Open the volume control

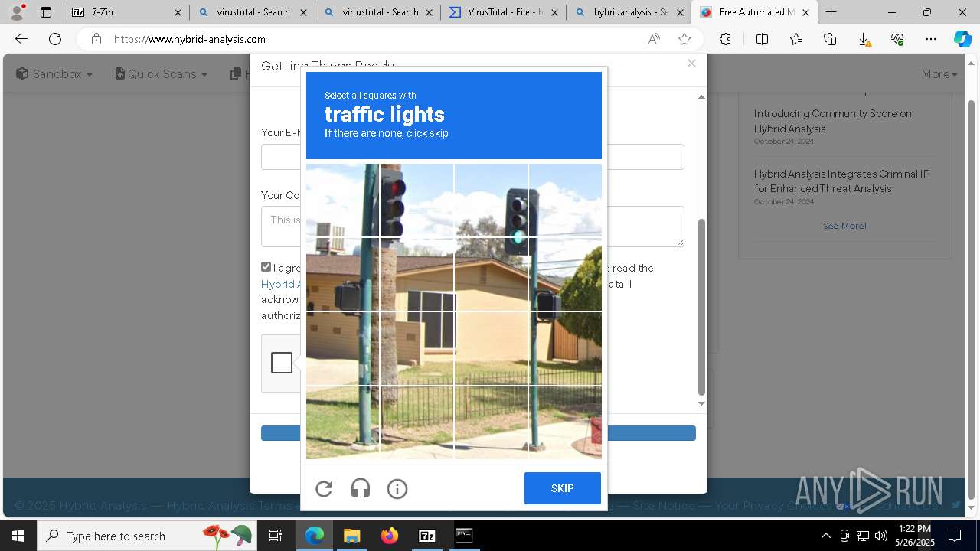[881, 536]
